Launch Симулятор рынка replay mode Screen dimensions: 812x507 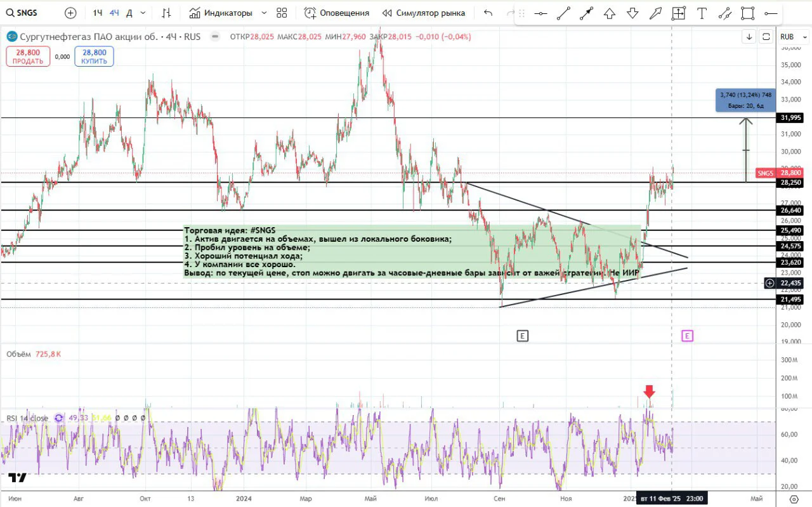click(x=423, y=13)
